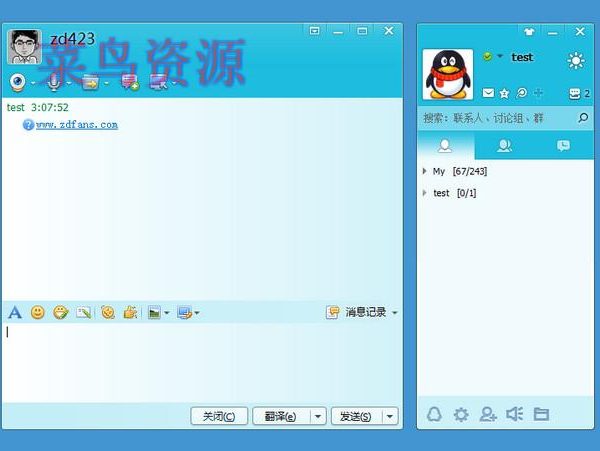Open the www.zdfans.com link in chat
Viewport: 600px width, 451px height.
[x=77, y=125]
